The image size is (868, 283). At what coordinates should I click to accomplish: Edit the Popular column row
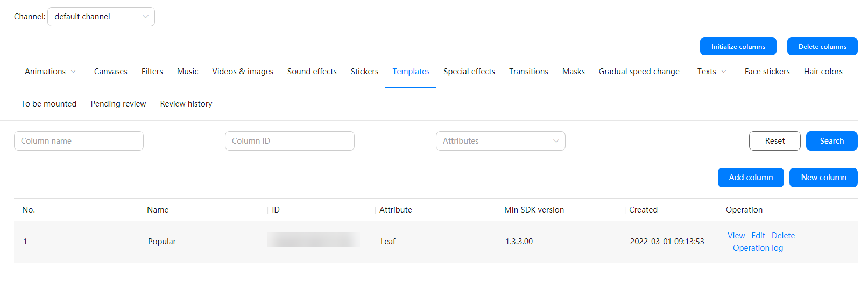tap(758, 236)
